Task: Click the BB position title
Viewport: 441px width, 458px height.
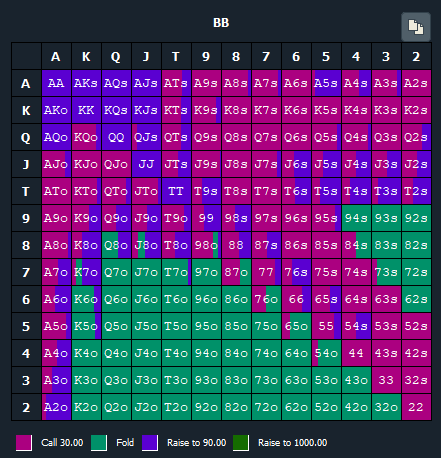Action: [x=221, y=23]
